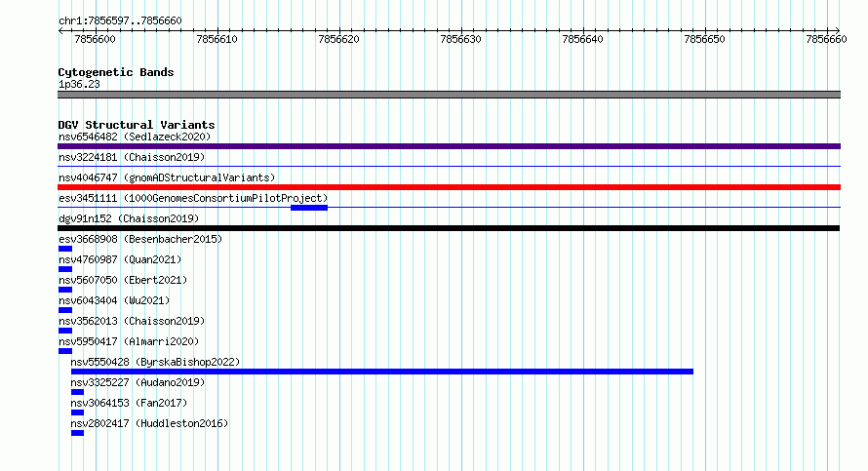Click ruler position 7856660
868x471 pixels.
point(826,39)
